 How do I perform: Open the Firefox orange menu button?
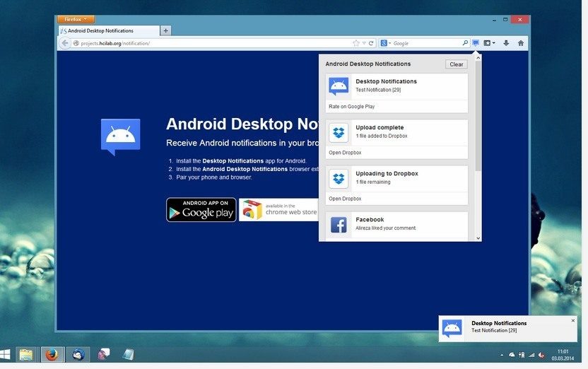click(76, 19)
